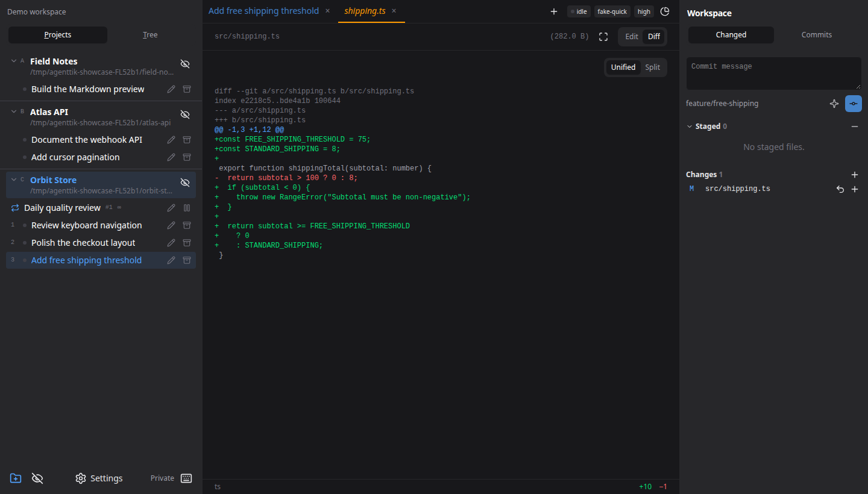Edit 'Add cursor pagination' with pencil icon
The image size is (868, 494).
pos(171,157)
